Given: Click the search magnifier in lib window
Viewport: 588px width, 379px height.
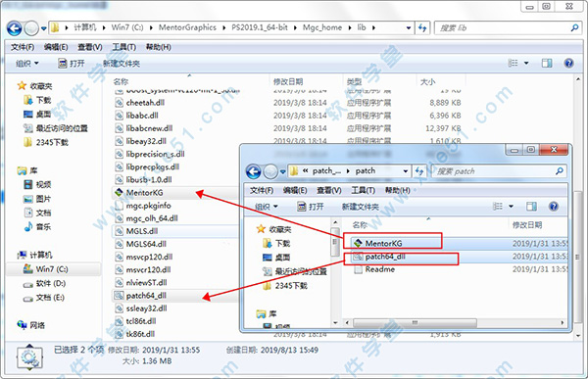Looking at the screenshot, I should point(574,27).
